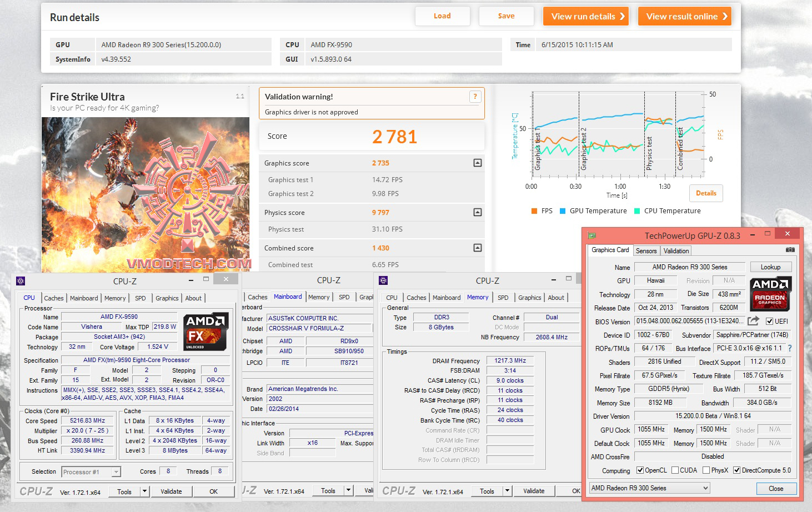Screen dimensions: 812x512
Task: Toggle the CUDA checkbox
Action: (675, 470)
